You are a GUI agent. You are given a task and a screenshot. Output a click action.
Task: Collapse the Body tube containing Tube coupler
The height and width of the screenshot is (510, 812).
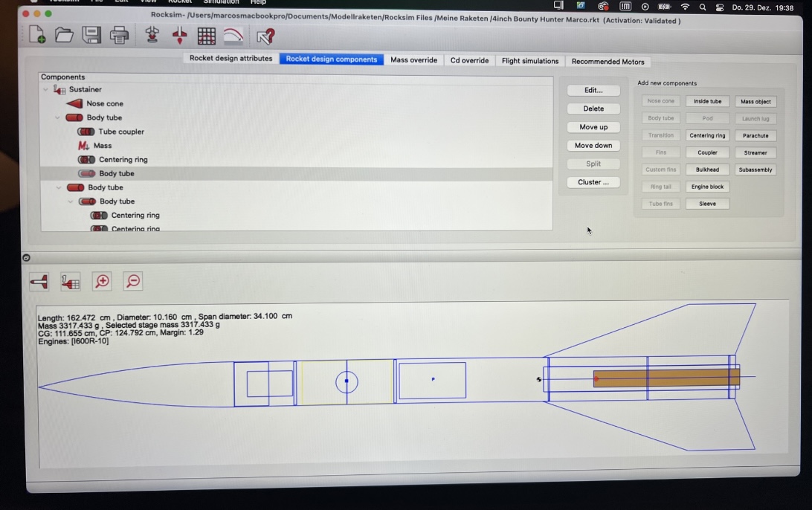tap(58, 118)
